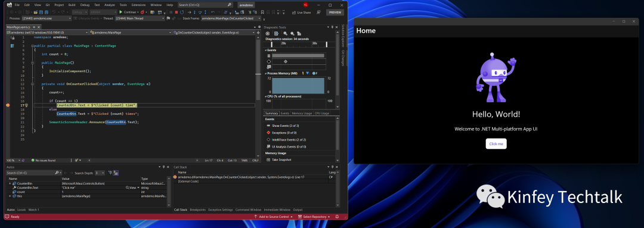Click Diagnostic Tools Zoom Out magnifier
Viewport: 644px width, 228px height.
pos(292,33)
